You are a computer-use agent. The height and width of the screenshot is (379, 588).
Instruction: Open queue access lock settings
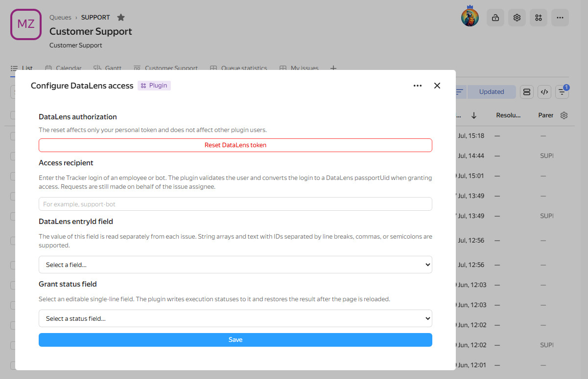(495, 18)
